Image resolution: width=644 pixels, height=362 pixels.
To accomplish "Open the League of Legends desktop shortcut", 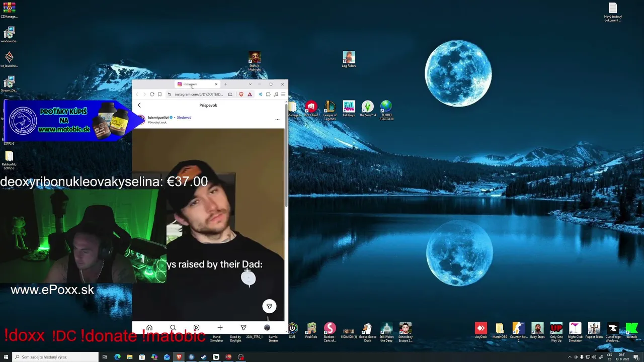I will (x=330, y=111).
